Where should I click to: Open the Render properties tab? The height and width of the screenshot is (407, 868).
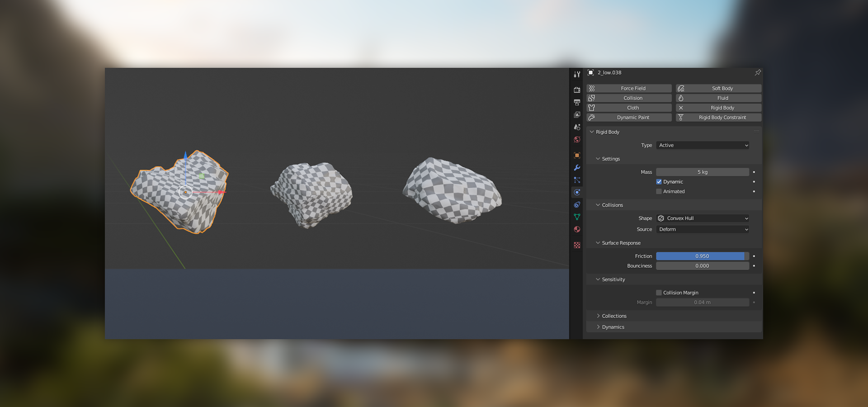[x=577, y=90]
